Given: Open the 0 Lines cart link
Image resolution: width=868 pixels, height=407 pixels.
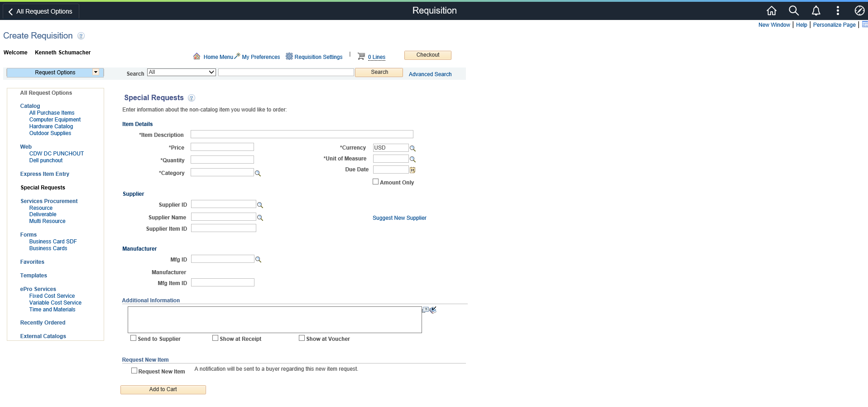Looking at the screenshot, I should pos(377,57).
